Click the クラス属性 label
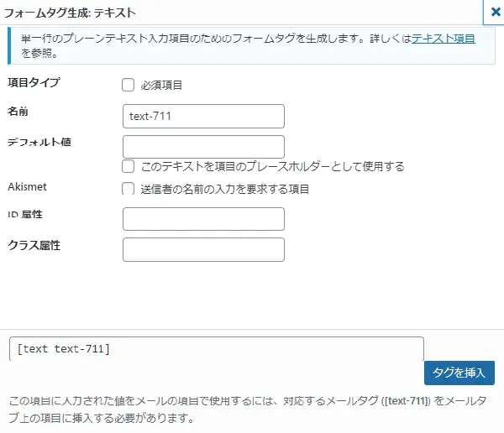This screenshot has height=433, width=504. (34, 245)
